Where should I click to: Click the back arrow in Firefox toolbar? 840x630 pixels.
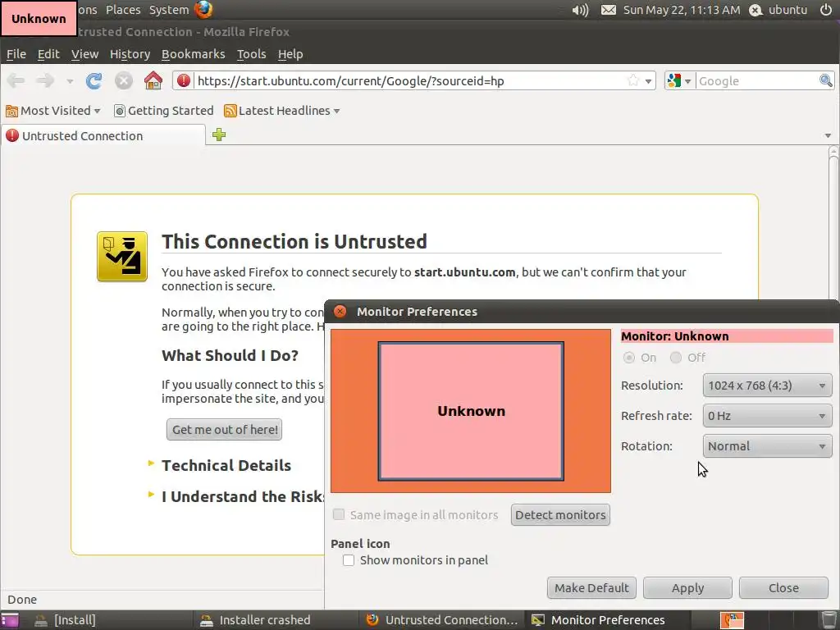pyautogui.click(x=16, y=81)
